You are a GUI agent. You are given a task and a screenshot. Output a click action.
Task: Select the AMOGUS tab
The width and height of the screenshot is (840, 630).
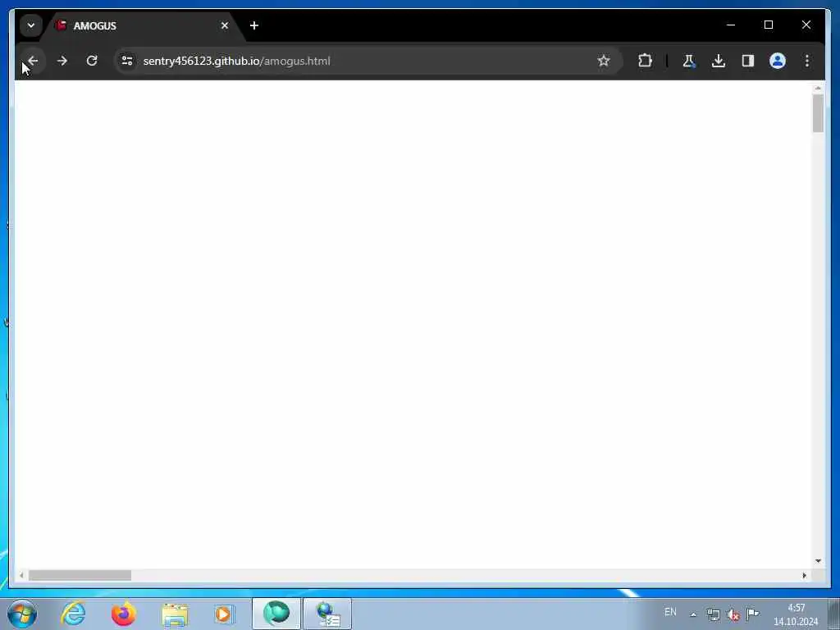(x=143, y=25)
